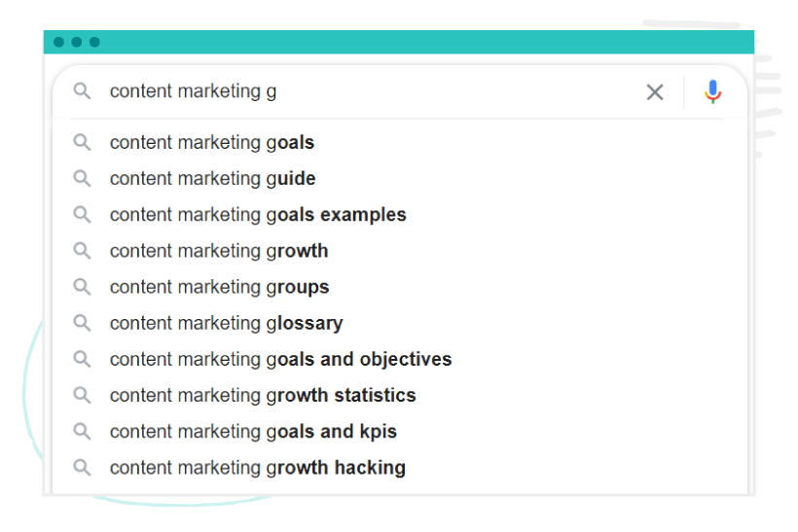798x532 pixels.
Task: Click search icon beside 'groups' suggestion
Action: (x=82, y=287)
